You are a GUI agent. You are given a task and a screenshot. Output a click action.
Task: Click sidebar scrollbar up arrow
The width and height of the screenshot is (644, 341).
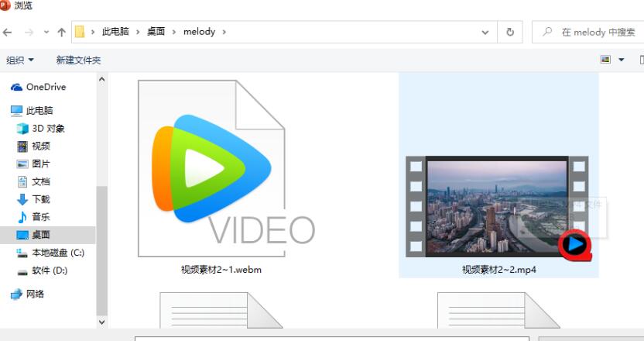click(102, 79)
